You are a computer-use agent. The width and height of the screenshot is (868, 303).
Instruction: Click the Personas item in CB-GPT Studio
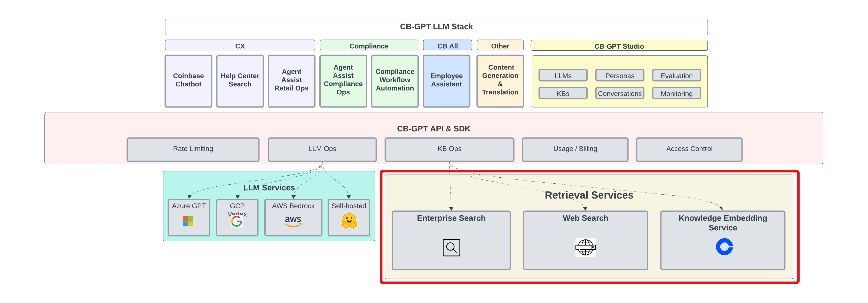619,75
